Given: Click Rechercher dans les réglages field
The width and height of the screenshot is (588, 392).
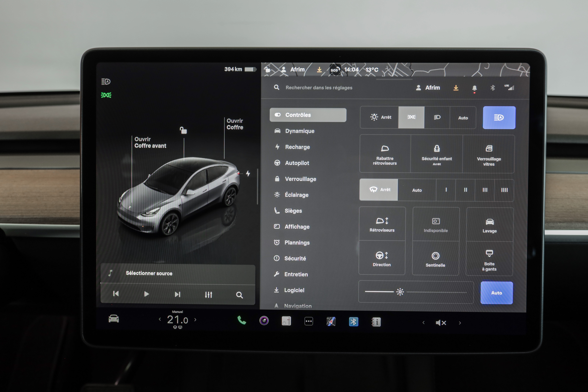Looking at the screenshot, I should (x=319, y=88).
